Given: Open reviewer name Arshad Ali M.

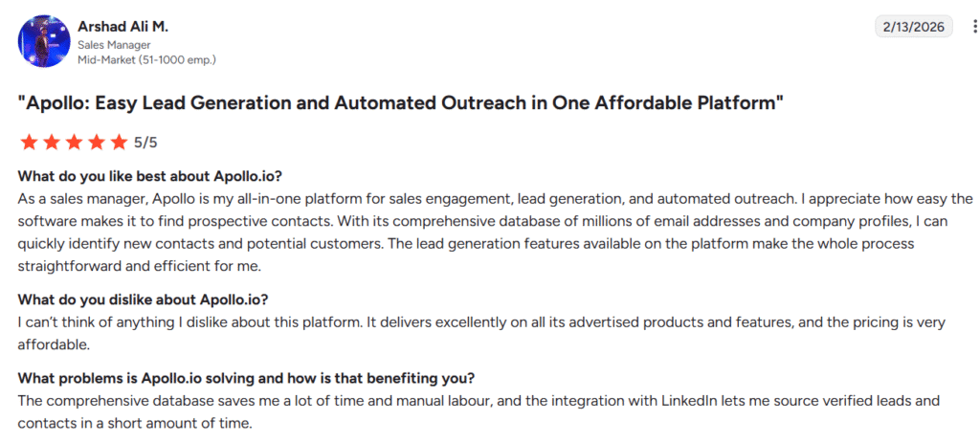Looking at the screenshot, I should [x=124, y=26].
